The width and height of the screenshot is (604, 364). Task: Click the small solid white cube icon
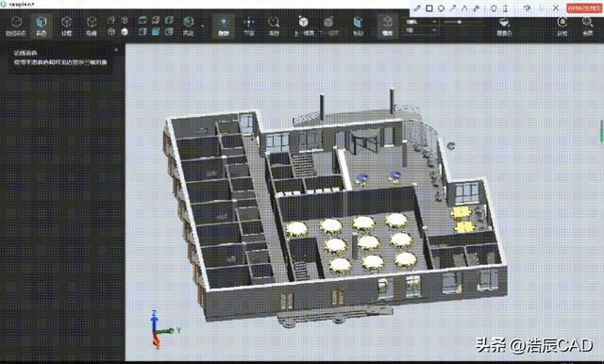tap(125, 31)
